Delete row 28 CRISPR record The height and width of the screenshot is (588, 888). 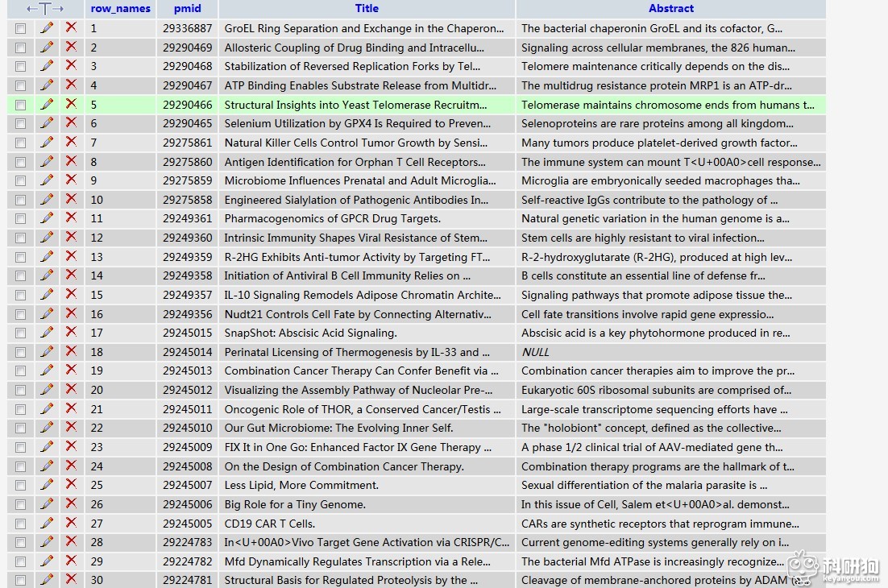[x=71, y=541]
